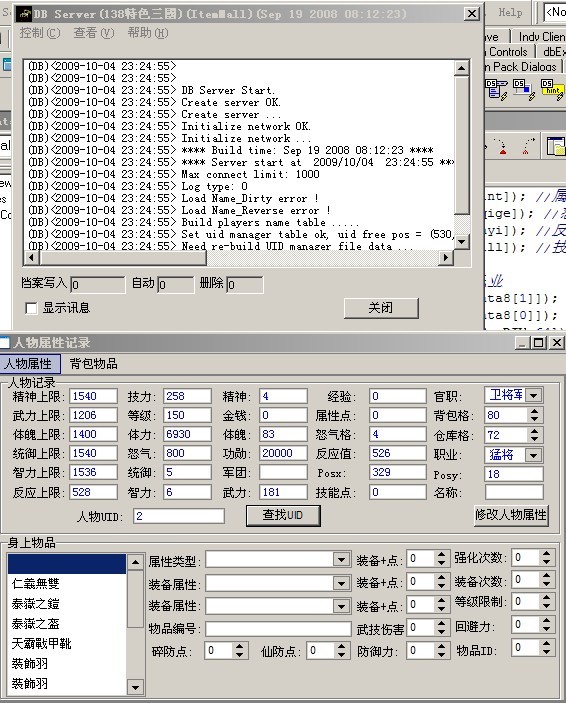566x703 pixels.
Task: Enable the 显示讯息 checkbox
Action: [31, 308]
